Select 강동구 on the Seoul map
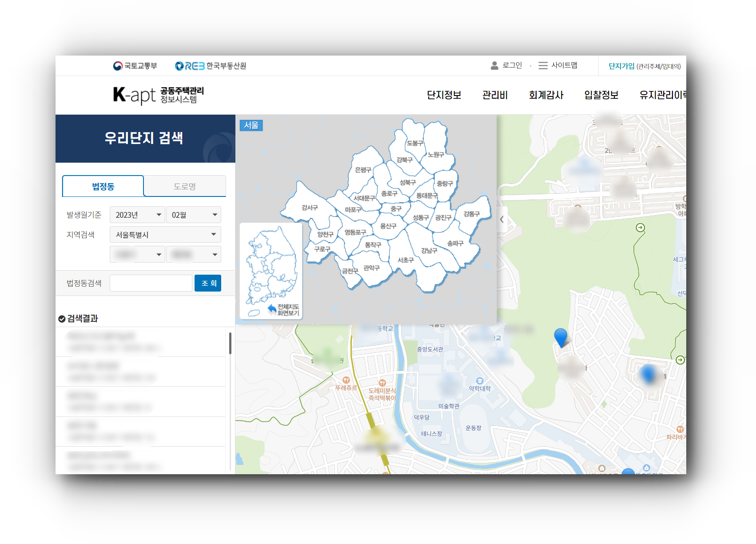This screenshot has width=756, height=544. point(472,214)
